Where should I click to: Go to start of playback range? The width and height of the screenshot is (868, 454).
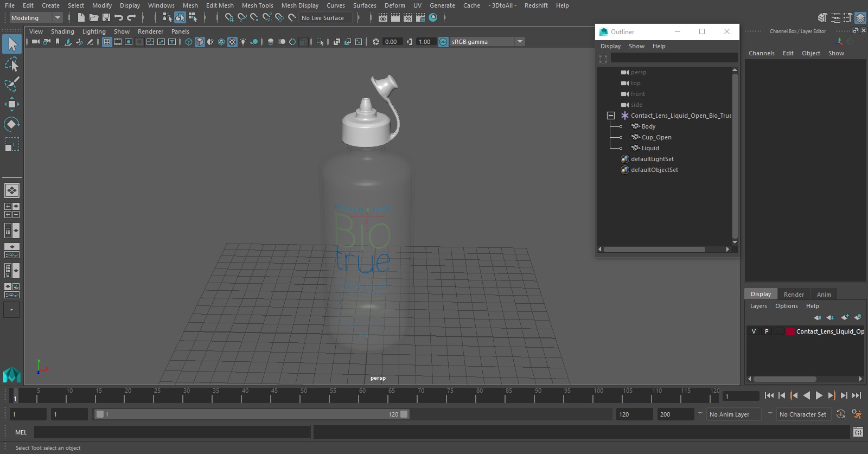(x=769, y=395)
